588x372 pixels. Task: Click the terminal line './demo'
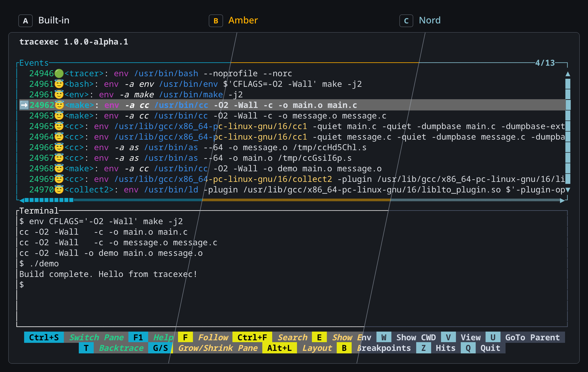pyautogui.click(x=39, y=264)
